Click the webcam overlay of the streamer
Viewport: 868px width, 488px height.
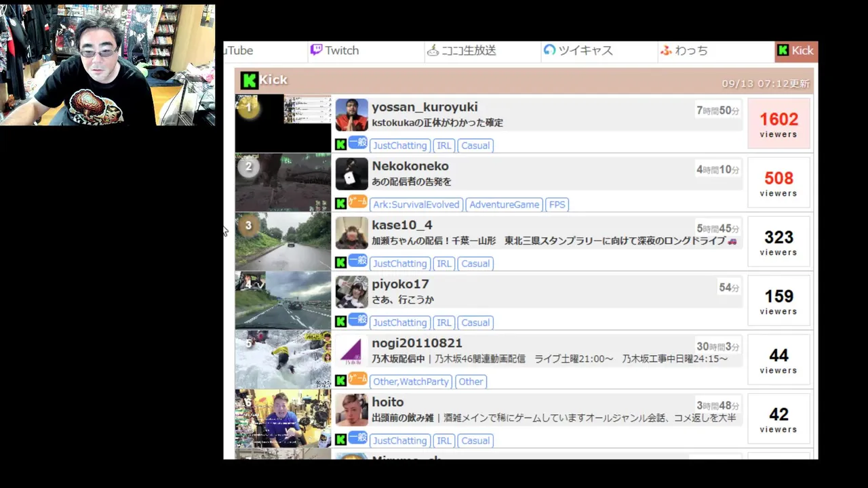pyautogui.click(x=107, y=64)
